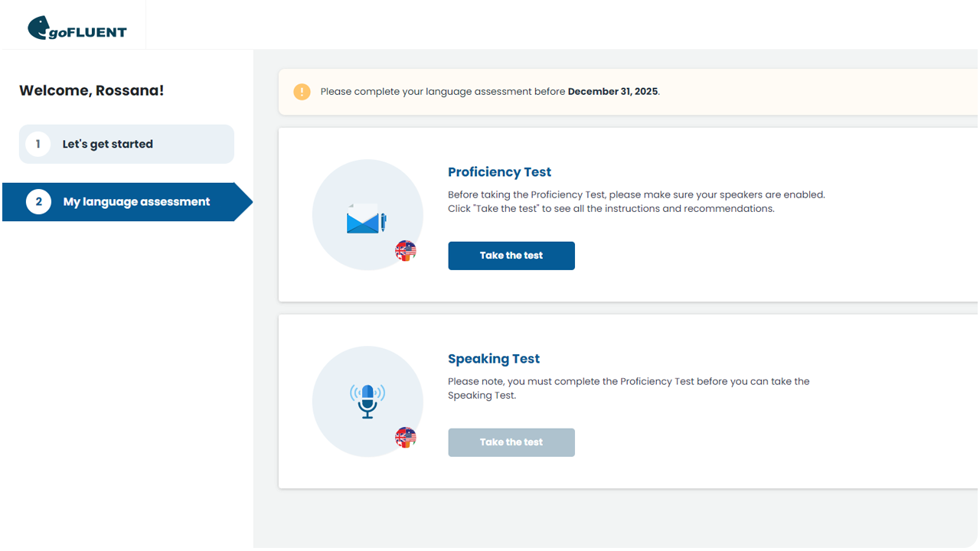
Task: Click the Speaking Test prerequisite description text
Action: click(628, 388)
